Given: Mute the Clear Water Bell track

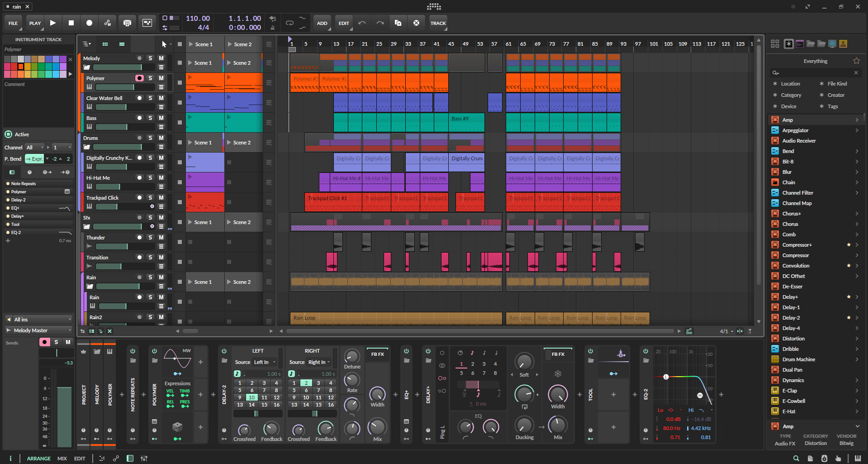Looking at the screenshot, I should (x=161, y=98).
